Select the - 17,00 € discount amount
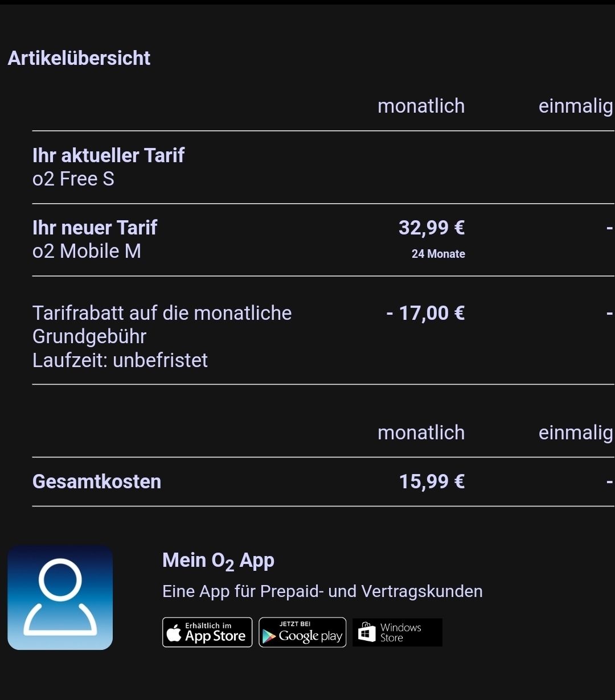The height and width of the screenshot is (700, 615). pyautogui.click(x=425, y=313)
